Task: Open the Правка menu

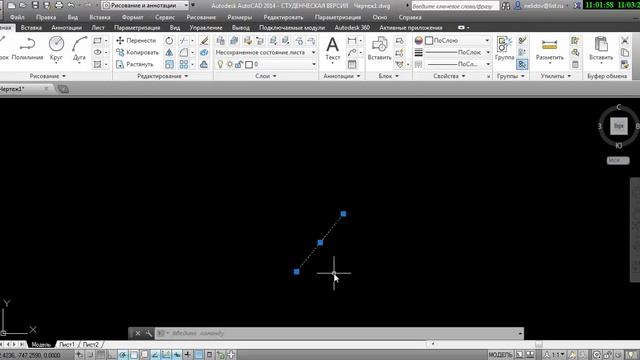Action: pyautogui.click(x=46, y=17)
